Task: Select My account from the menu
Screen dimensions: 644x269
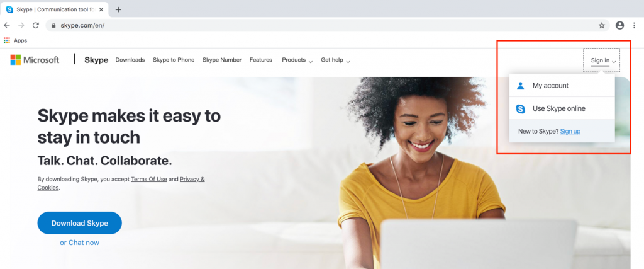Action: (x=562, y=86)
